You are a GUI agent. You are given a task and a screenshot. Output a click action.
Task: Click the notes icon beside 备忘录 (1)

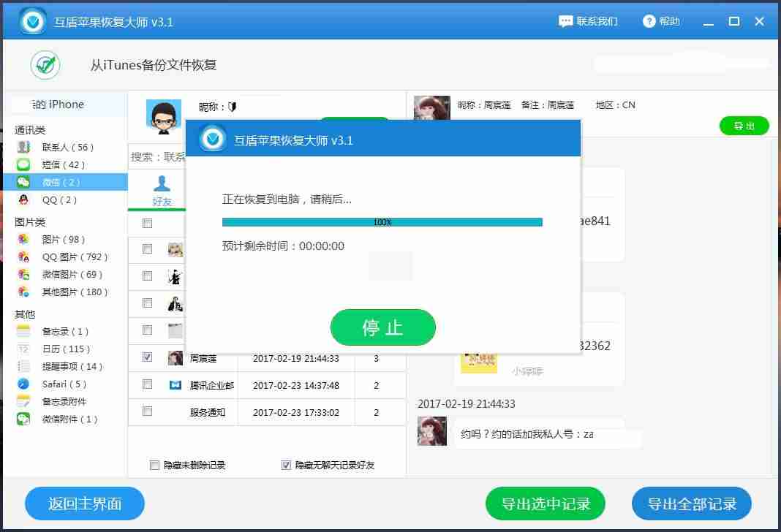[23, 331]
